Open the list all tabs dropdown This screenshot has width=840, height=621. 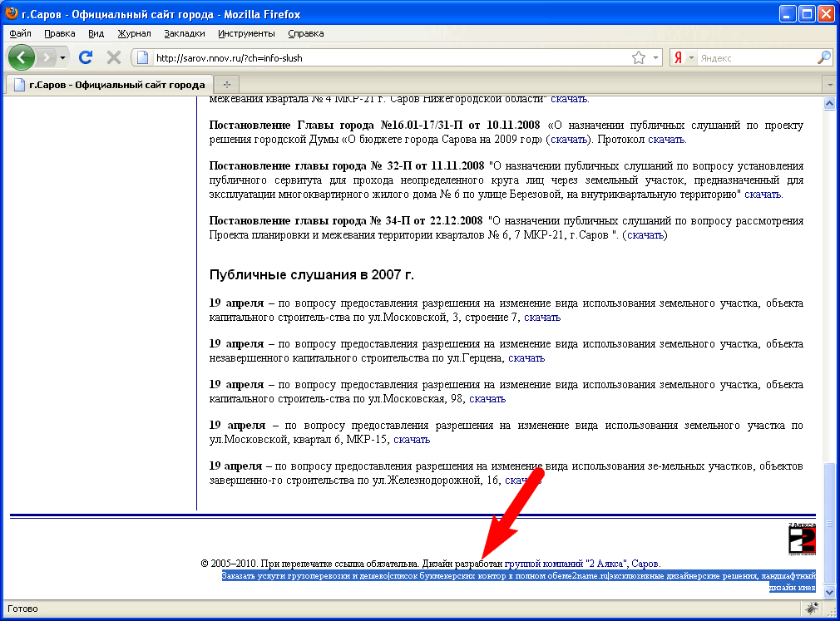(828, 85)
